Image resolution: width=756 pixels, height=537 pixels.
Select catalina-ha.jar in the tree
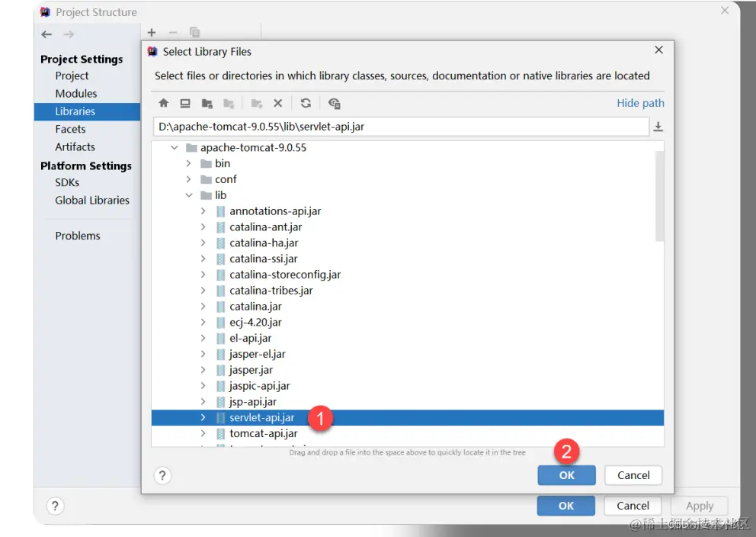264,243
